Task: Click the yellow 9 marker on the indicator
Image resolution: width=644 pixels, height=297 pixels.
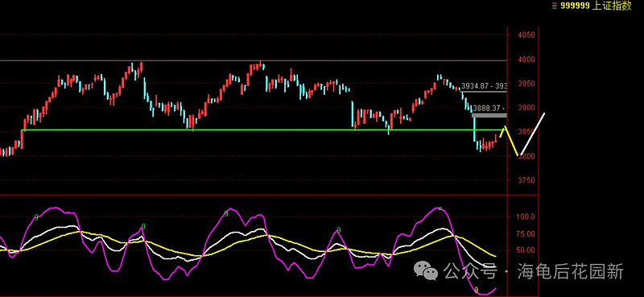Action: pos(477,290)
